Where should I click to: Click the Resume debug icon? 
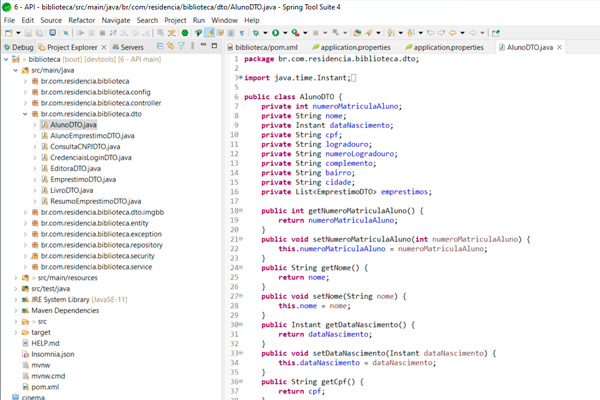point(80,33)
